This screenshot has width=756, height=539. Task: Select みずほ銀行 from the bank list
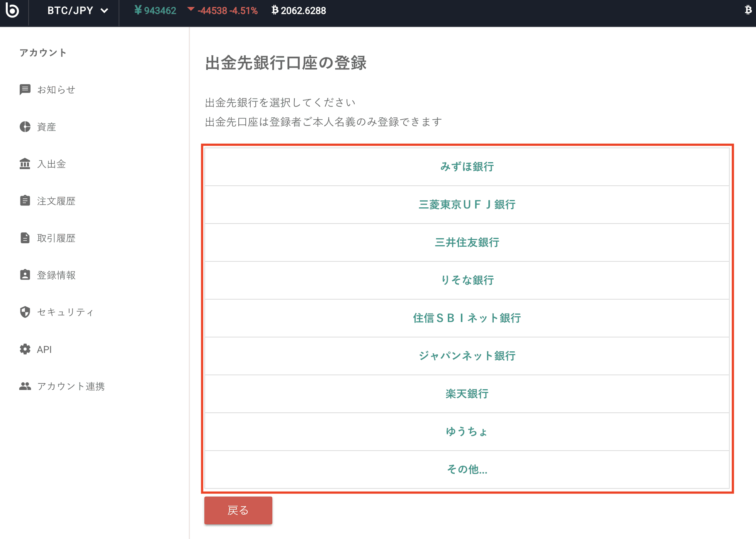(x=467, y=167)
